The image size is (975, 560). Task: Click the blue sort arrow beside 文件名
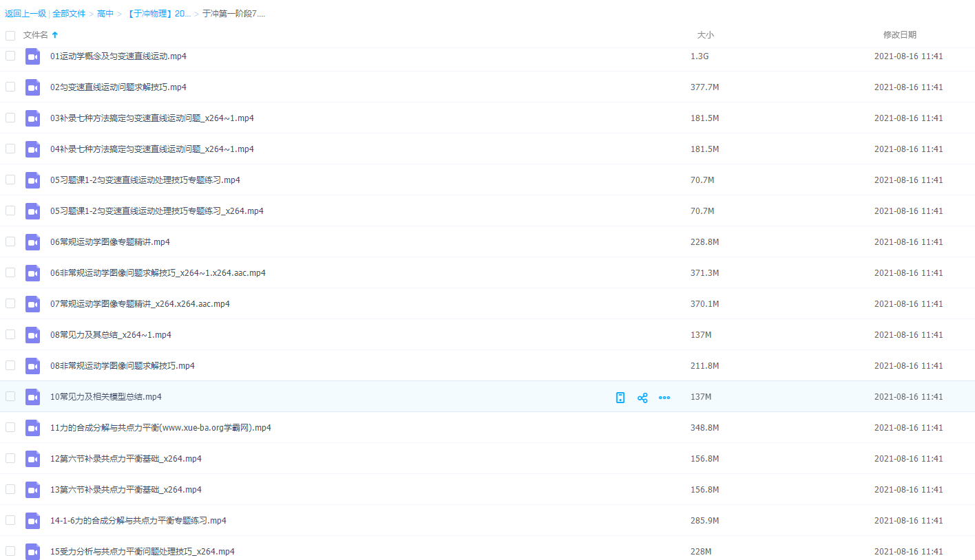coord(55,35)
